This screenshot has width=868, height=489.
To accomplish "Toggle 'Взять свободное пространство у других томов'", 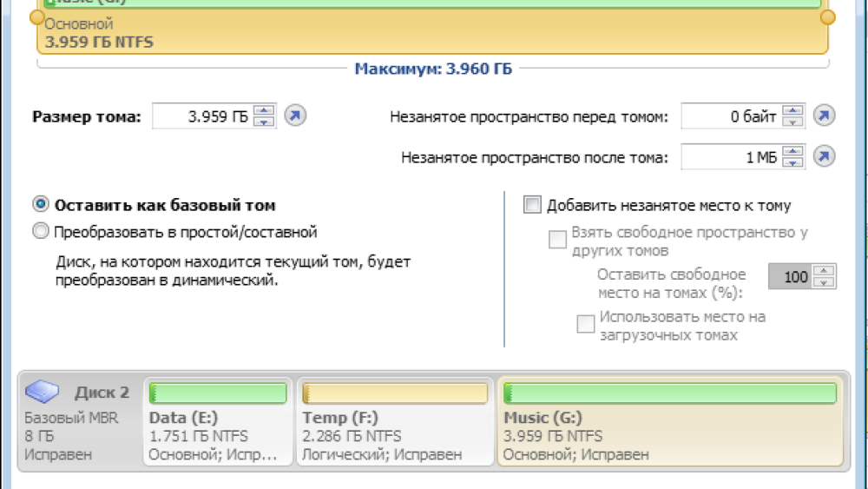I will [557, 241].
